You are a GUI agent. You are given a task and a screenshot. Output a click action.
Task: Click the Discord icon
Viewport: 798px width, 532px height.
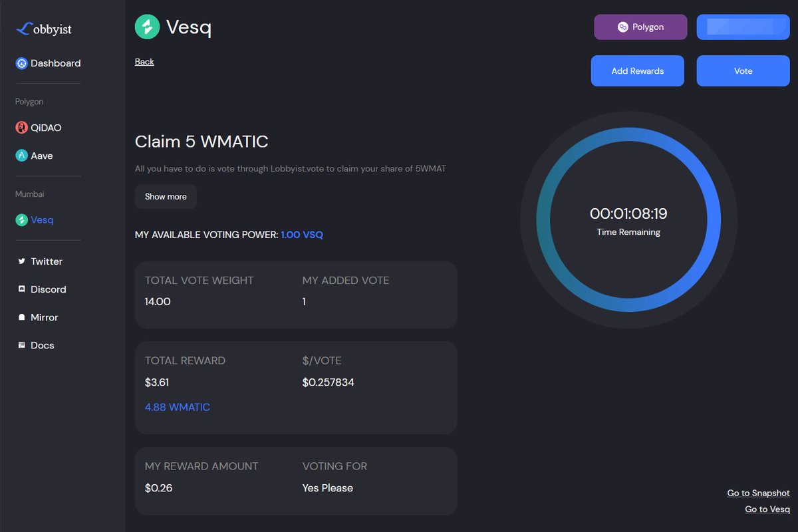(22, 289)
